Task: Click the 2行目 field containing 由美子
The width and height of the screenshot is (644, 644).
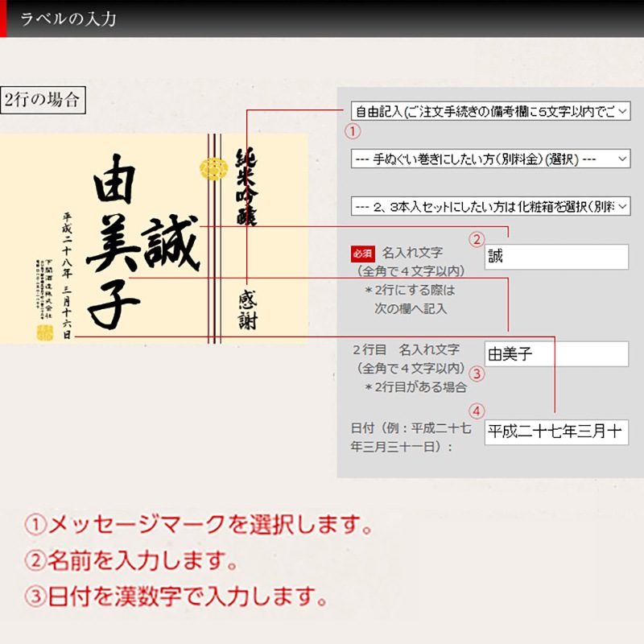Action: tap(557, 353)
